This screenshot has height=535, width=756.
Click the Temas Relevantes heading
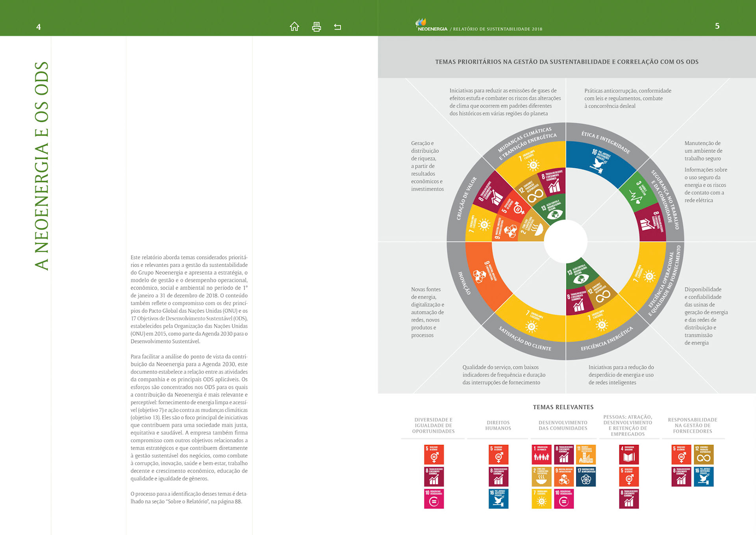[563, 407]
